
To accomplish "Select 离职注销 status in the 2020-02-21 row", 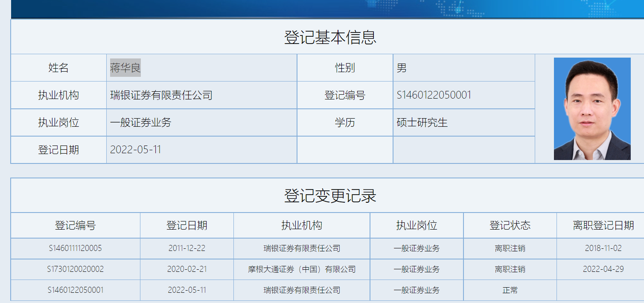I will [x=510, y=269].
